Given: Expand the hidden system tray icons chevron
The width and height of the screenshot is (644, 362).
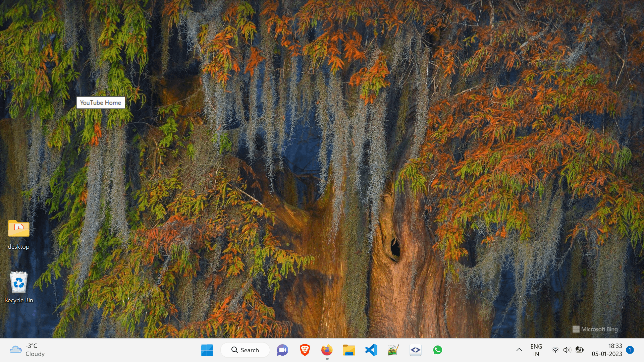Looking at the screenshot, I should 519,350.
